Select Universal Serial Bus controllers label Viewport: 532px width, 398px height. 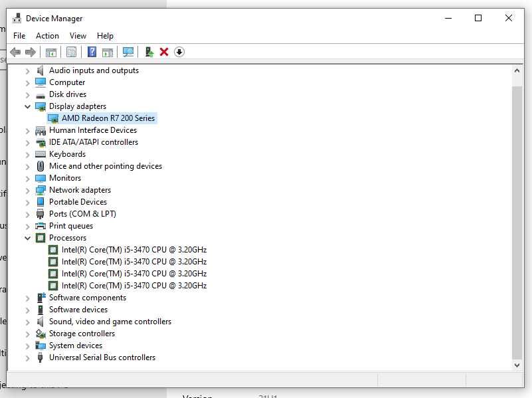[102, 357]
